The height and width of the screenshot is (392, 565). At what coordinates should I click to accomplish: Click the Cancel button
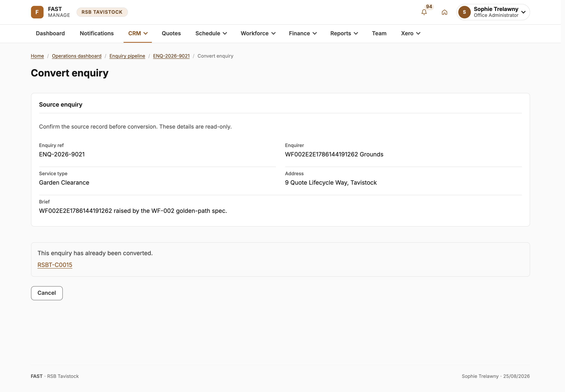coord(47,293)
